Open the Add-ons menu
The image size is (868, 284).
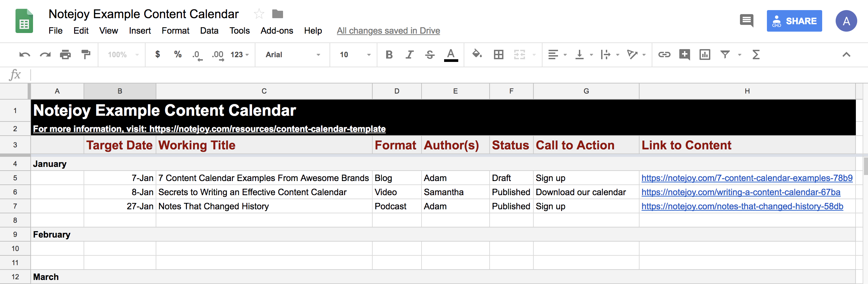coord(277,31)
